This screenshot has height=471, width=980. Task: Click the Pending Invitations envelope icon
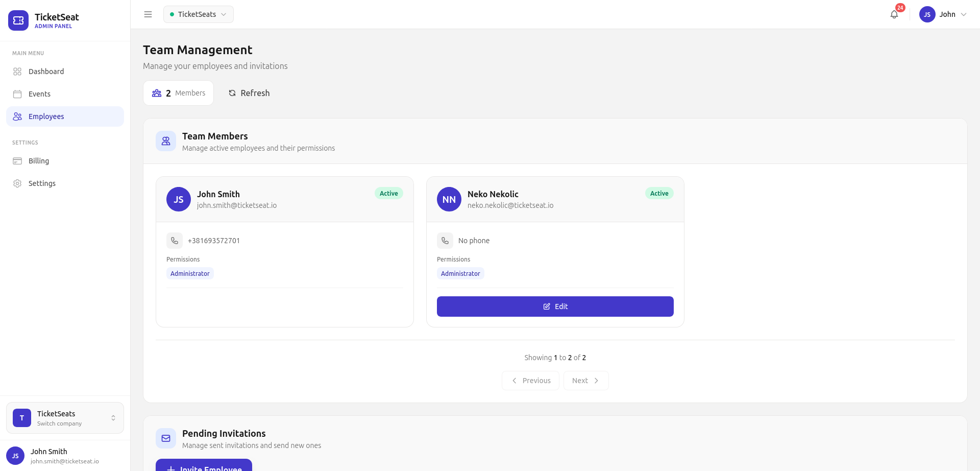[166, 438]
